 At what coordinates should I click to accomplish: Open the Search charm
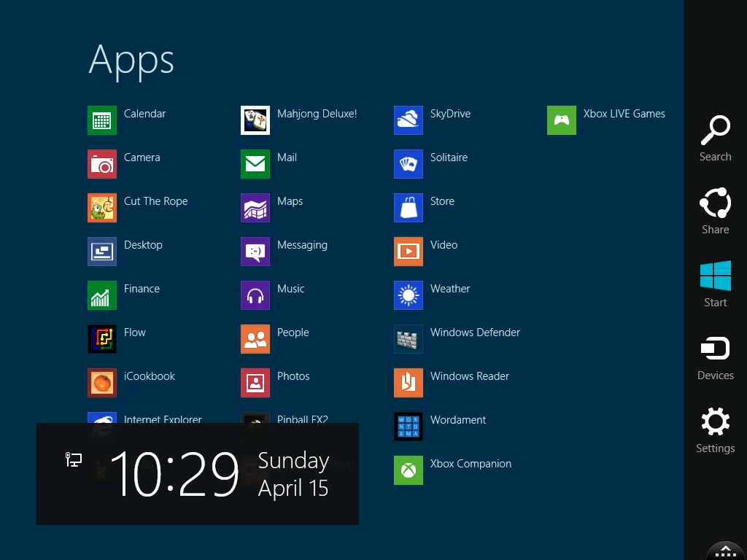[715, 138]
